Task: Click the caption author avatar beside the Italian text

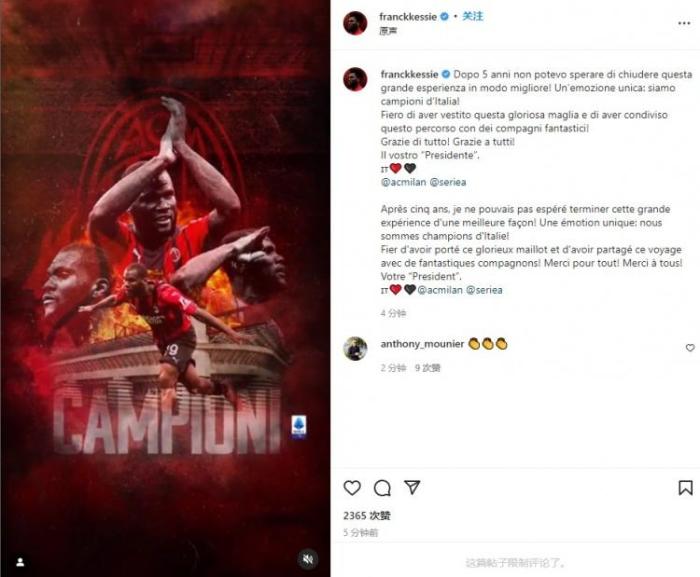Action: 355,79
